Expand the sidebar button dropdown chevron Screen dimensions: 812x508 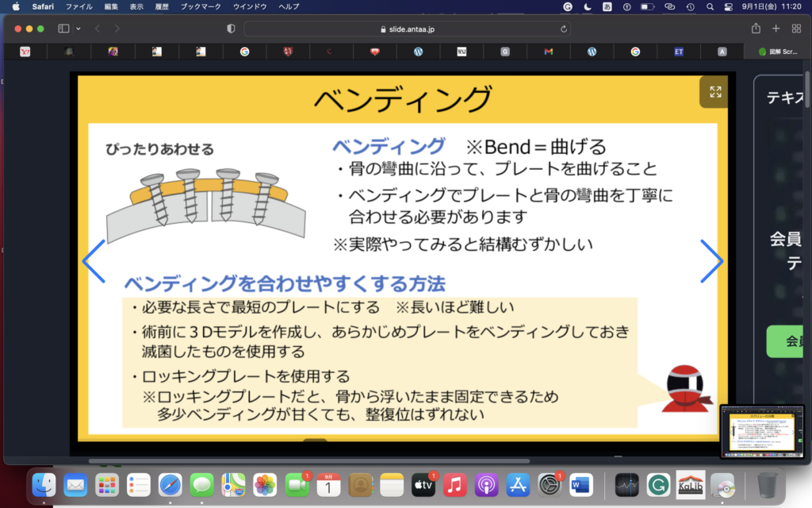point(79,29)
